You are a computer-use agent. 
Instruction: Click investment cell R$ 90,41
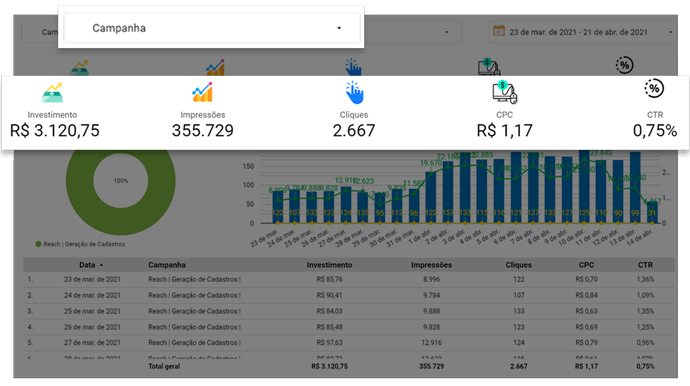(x=329, y=295)
